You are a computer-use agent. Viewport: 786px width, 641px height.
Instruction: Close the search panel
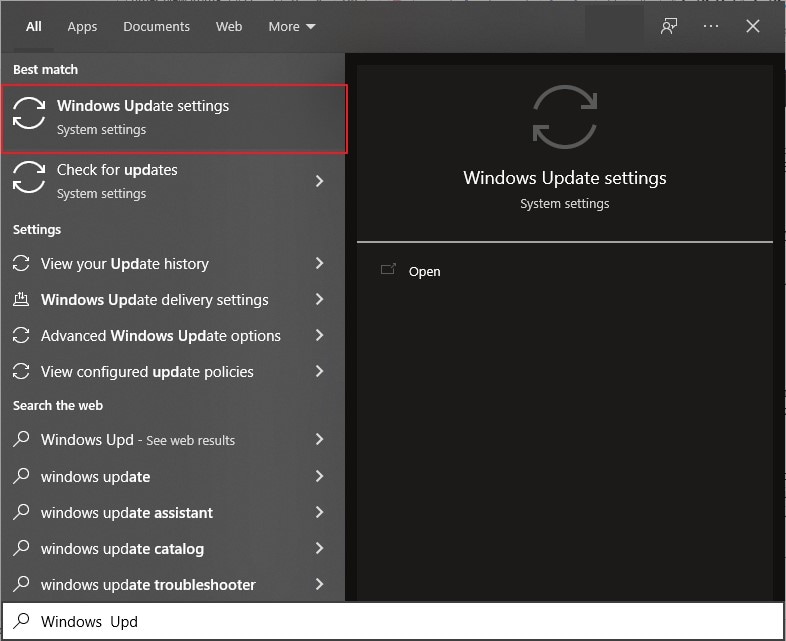[x=753, y=27]
